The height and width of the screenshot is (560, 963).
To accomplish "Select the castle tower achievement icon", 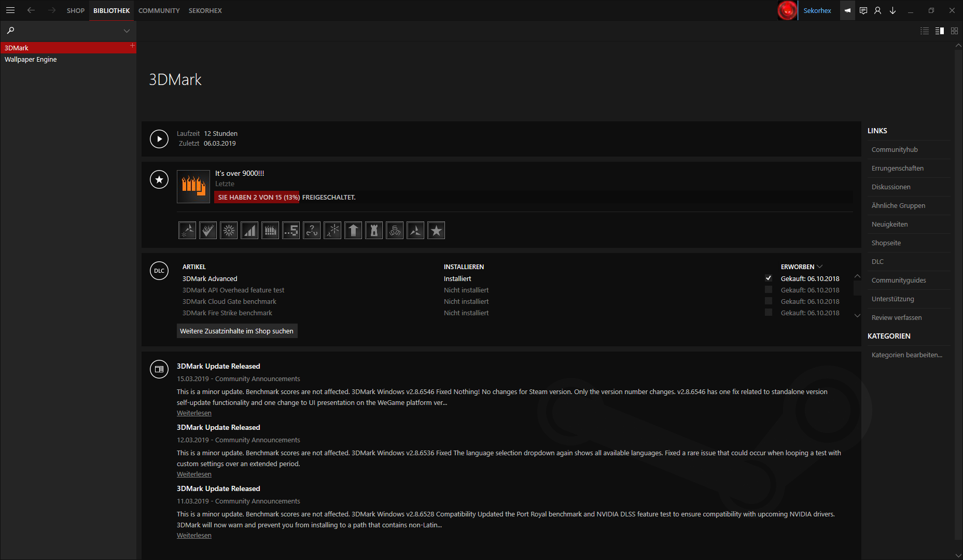I will point(374,230).
